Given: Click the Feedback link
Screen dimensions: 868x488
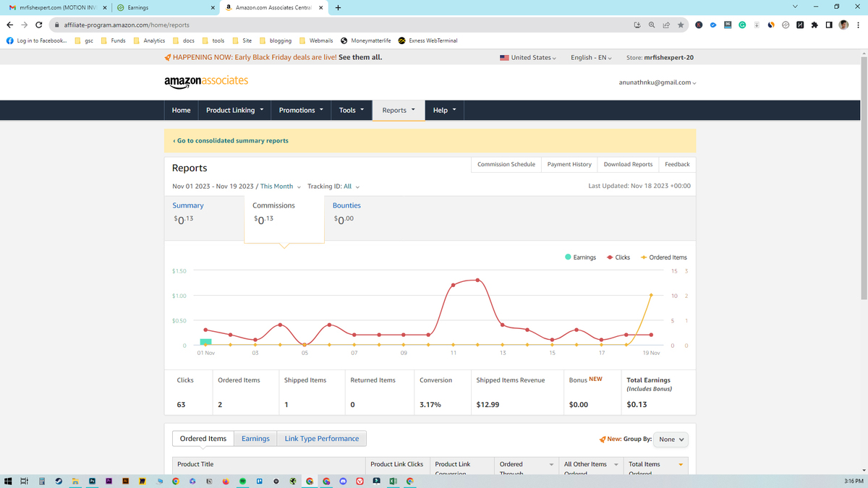Looking at the screenshot, I should click(677, 164).
